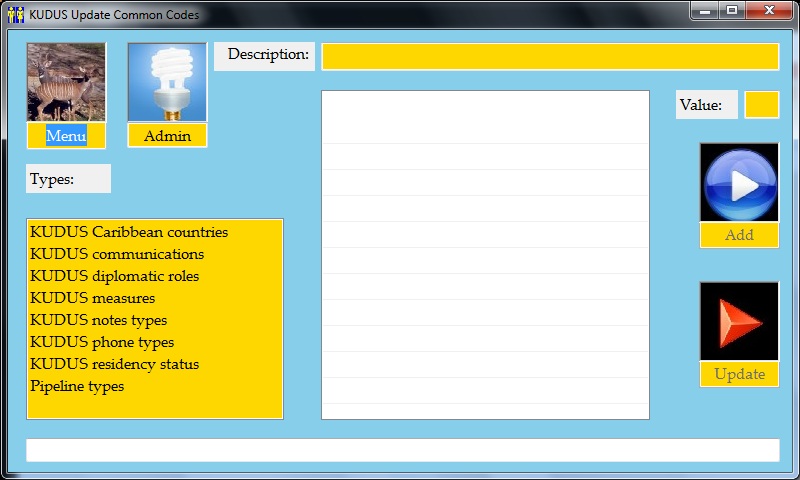Click the kudu antelope Menu image

click(x=66, y=82)
